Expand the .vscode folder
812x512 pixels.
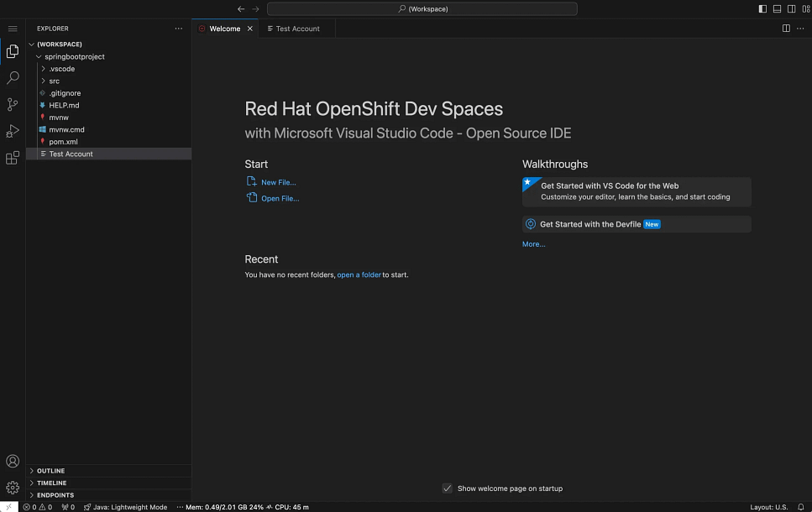click(x=61, y=69)
